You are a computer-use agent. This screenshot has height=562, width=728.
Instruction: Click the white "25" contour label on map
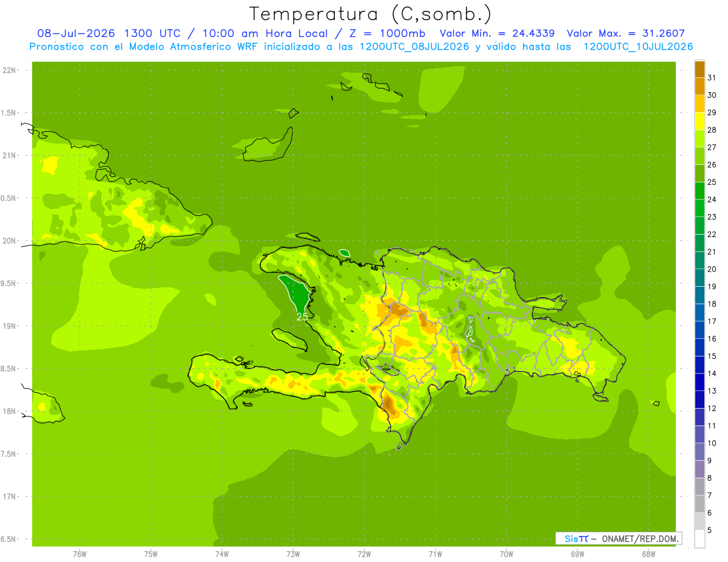pos(302,316)
